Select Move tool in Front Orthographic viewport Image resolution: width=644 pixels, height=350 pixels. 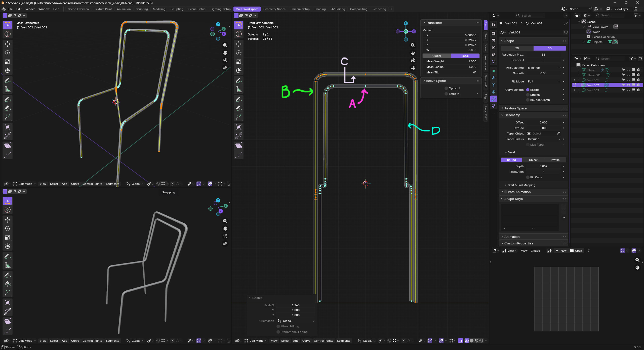[239, 44]
